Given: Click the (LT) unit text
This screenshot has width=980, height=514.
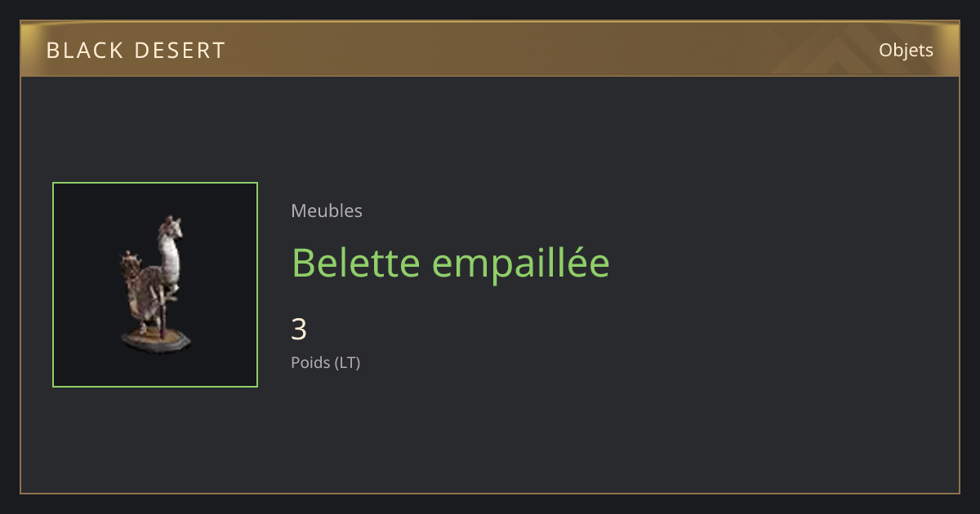Looking at the screenshot, I should click(x=347, y=363).
